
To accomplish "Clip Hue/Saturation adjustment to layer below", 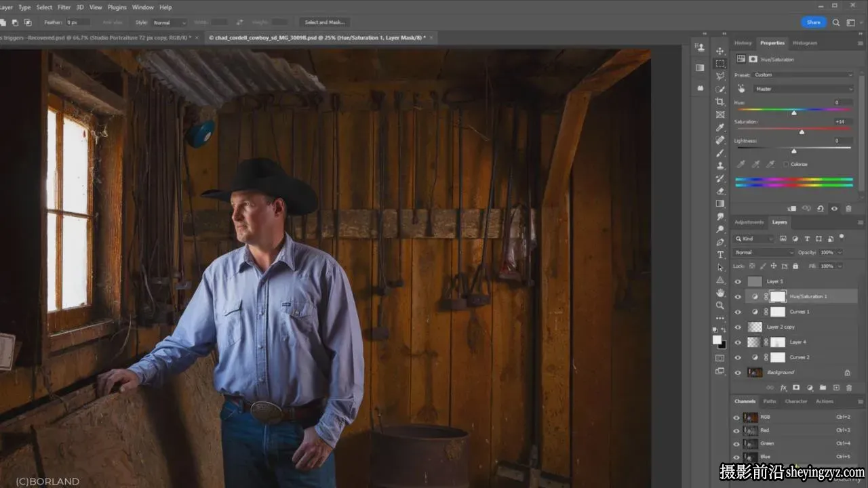I will click(792, 209).
